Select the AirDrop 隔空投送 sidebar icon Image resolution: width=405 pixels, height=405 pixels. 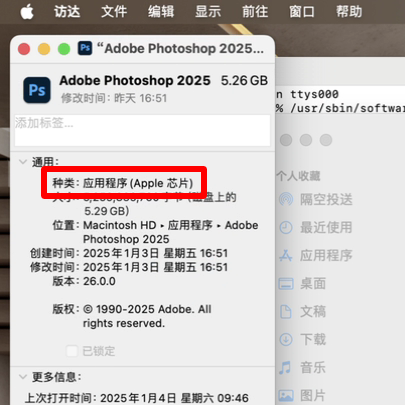[286, 199]
